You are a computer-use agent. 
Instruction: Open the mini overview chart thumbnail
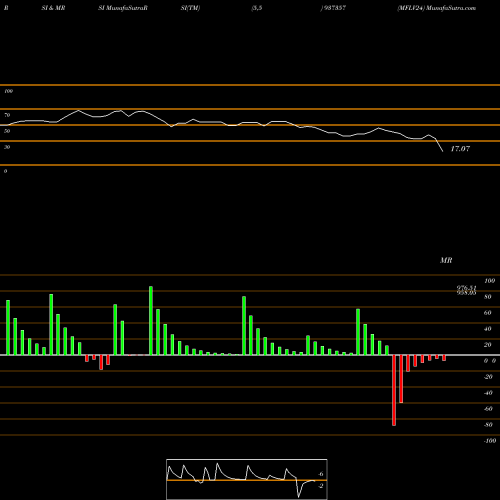pos(247,479)
